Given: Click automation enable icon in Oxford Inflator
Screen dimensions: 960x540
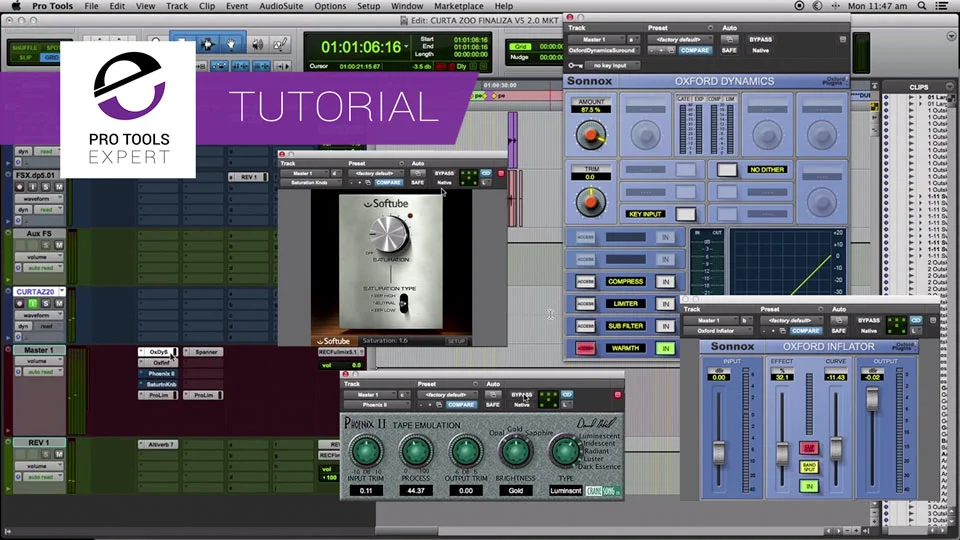Looking at the screenshot, I should 839,320.
